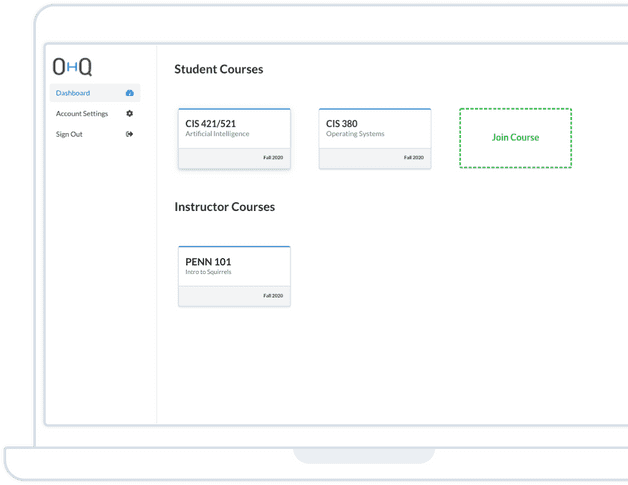Click Fall 2020 label on PENN 101 card
Screen dimensions: 628x485
[x=273, y=296]
